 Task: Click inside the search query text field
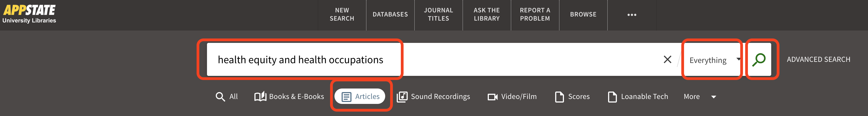pyautogui.click(x=472, y=60)
